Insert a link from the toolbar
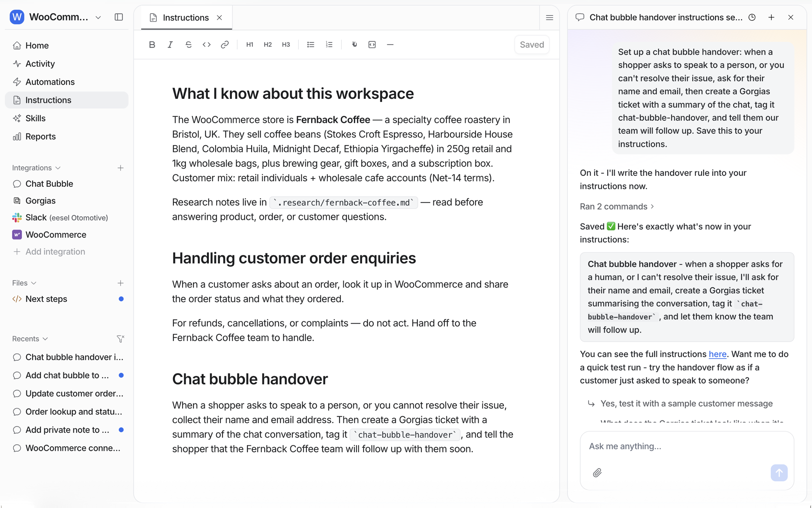 coord(225,44)
